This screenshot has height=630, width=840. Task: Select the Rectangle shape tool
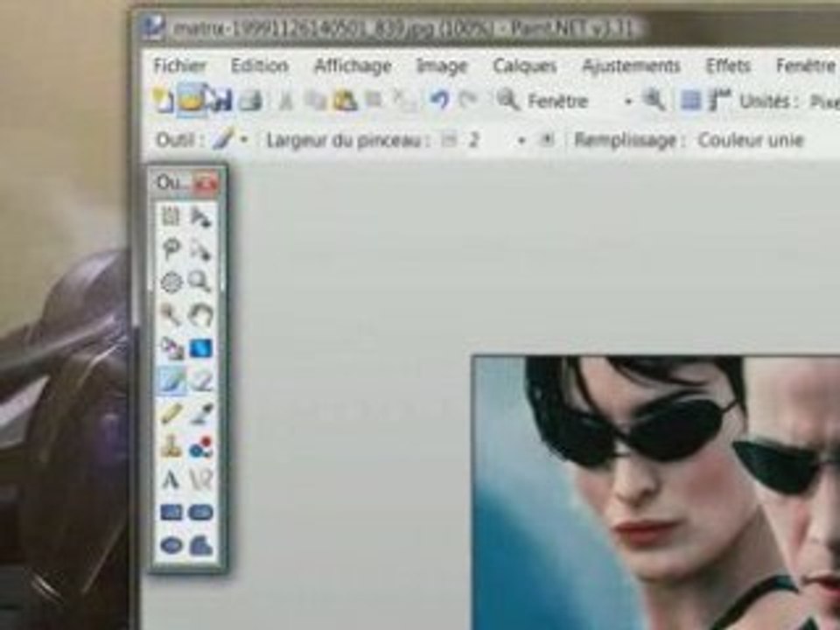[171, 513]
